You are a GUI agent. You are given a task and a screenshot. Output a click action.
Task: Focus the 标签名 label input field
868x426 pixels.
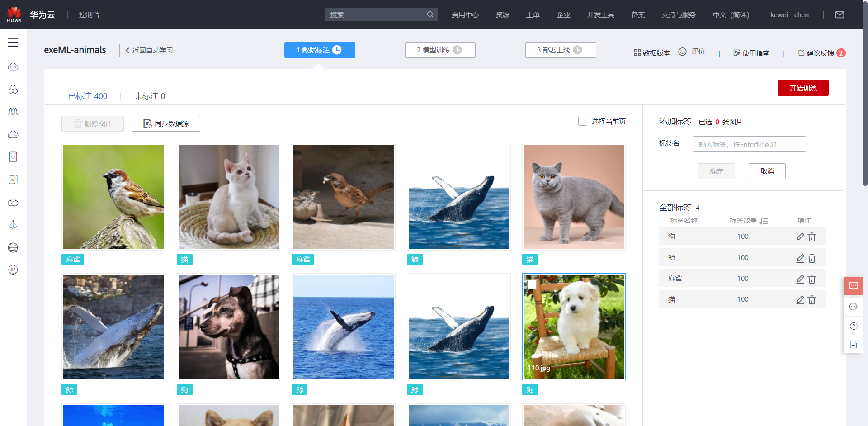tap(749, 144)
